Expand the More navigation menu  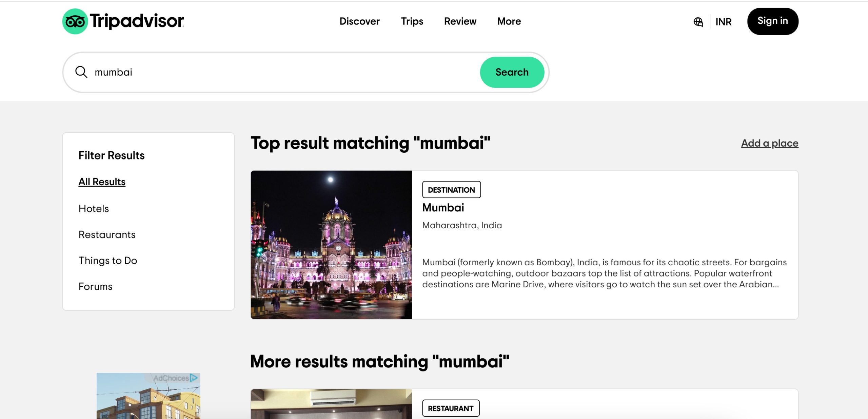click(508, 21)
